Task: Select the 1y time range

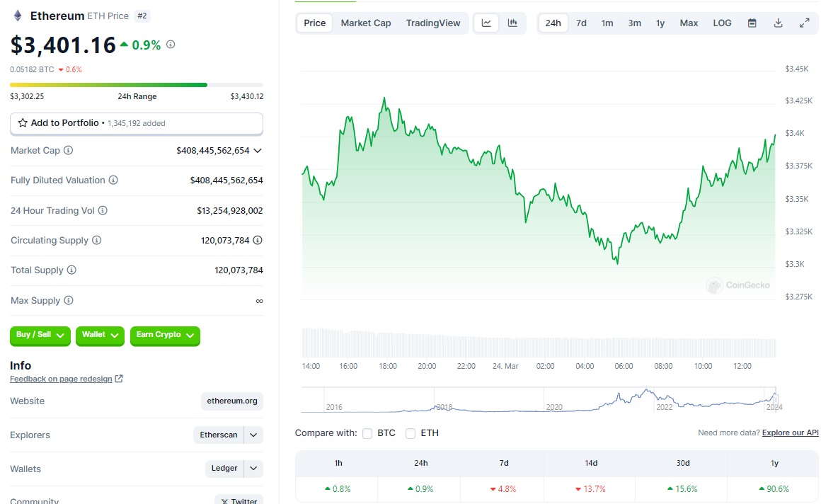Action: [x=660, y=23]
